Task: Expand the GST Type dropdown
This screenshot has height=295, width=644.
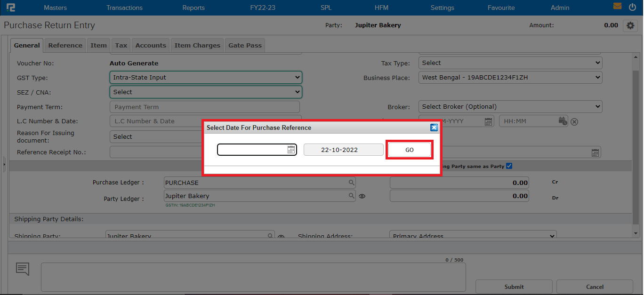Action: 206,77
